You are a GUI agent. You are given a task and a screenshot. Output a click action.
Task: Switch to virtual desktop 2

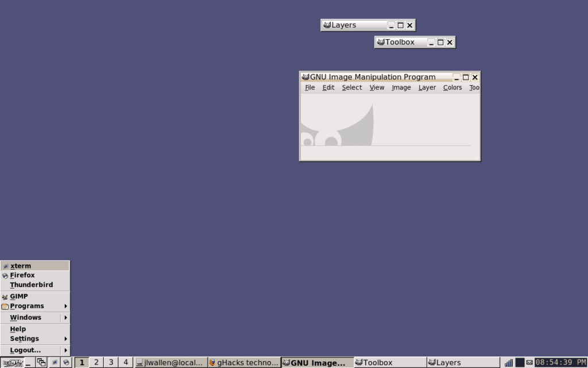[96, 362]
